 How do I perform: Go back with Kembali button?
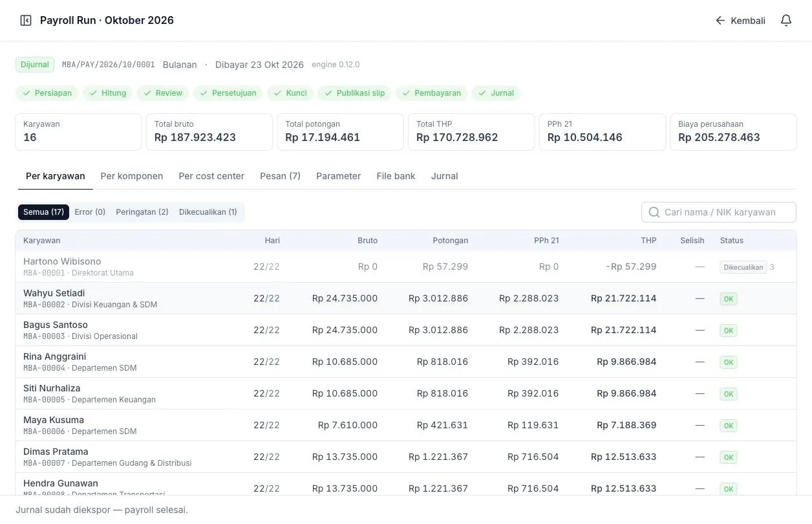[x=740, y=21]
